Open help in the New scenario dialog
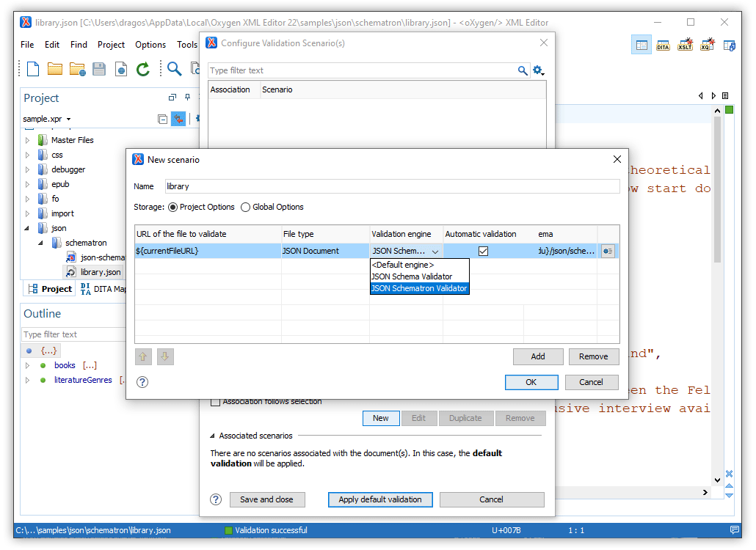This screenshot has width=756, height=550. pos(142,382)
